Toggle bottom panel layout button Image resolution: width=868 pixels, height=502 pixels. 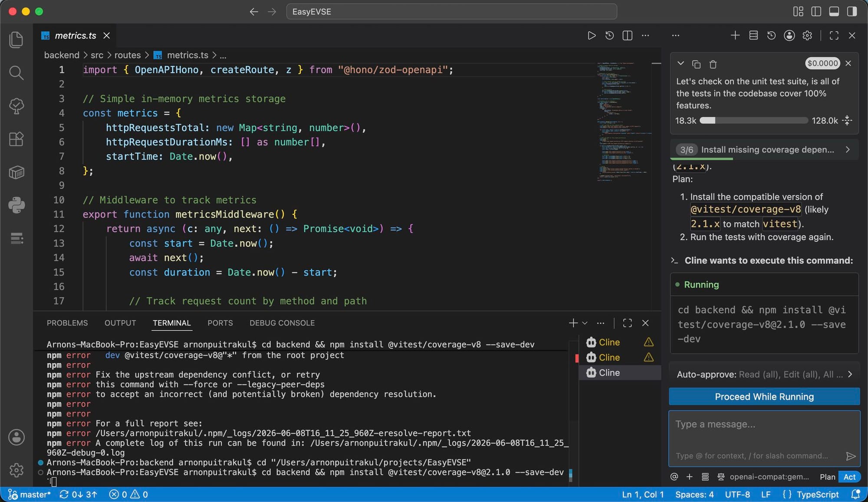tap(834, 12)
